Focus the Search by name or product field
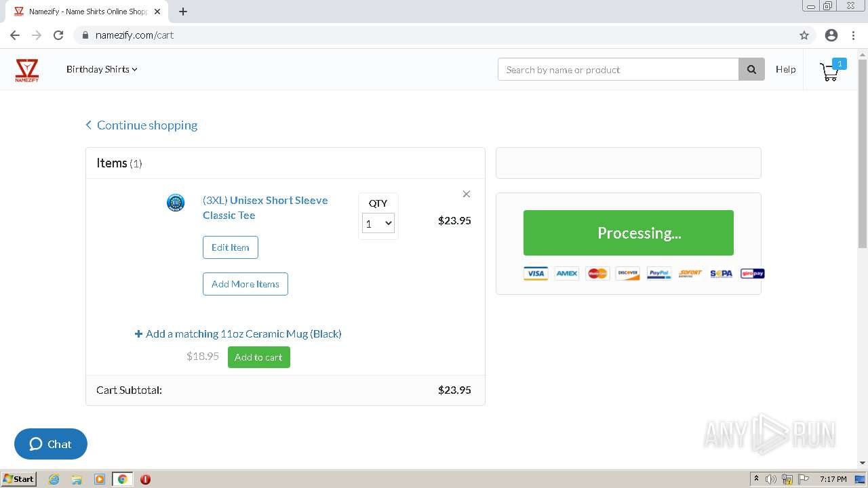The width and height of the screenshot is (868, 488). tap(618, 69)
